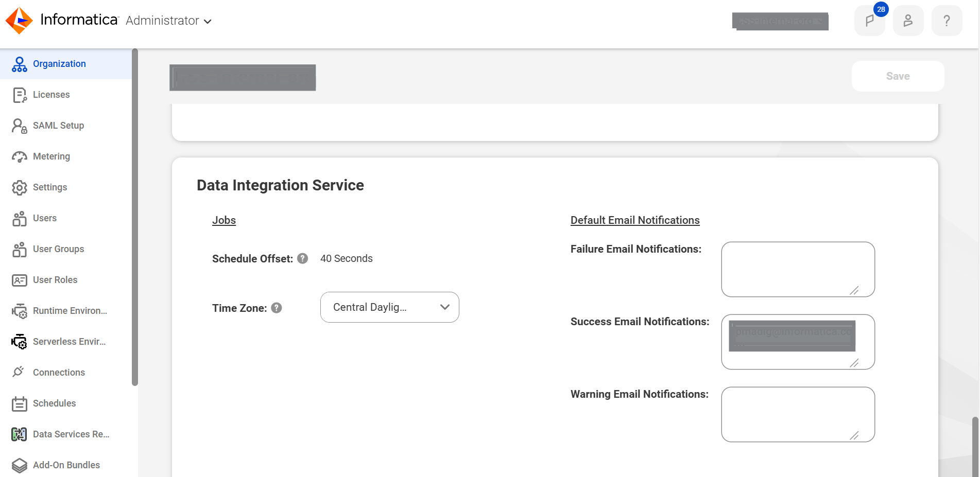Click the SAML Setup sidebar icon

click(x=20, y=126)
